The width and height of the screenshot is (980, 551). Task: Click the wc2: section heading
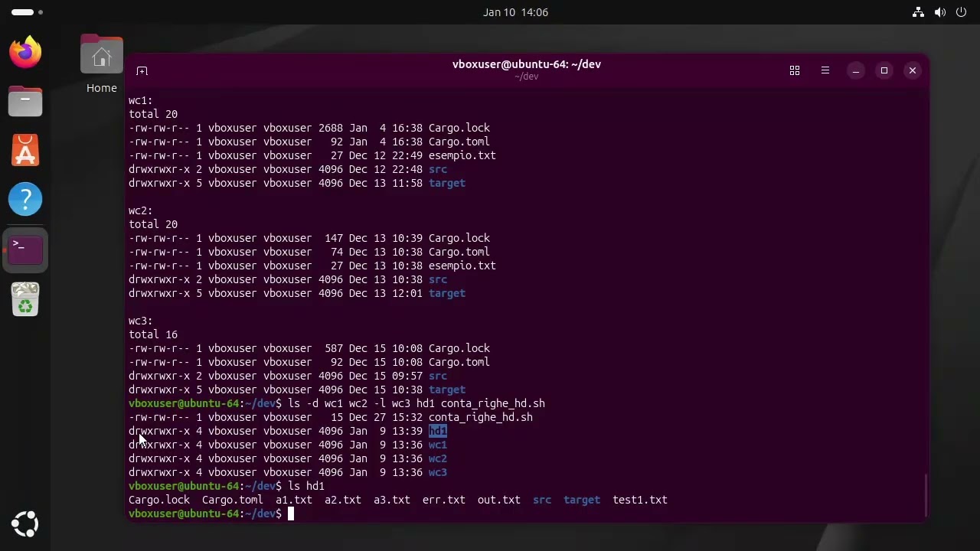pos(141,210)
